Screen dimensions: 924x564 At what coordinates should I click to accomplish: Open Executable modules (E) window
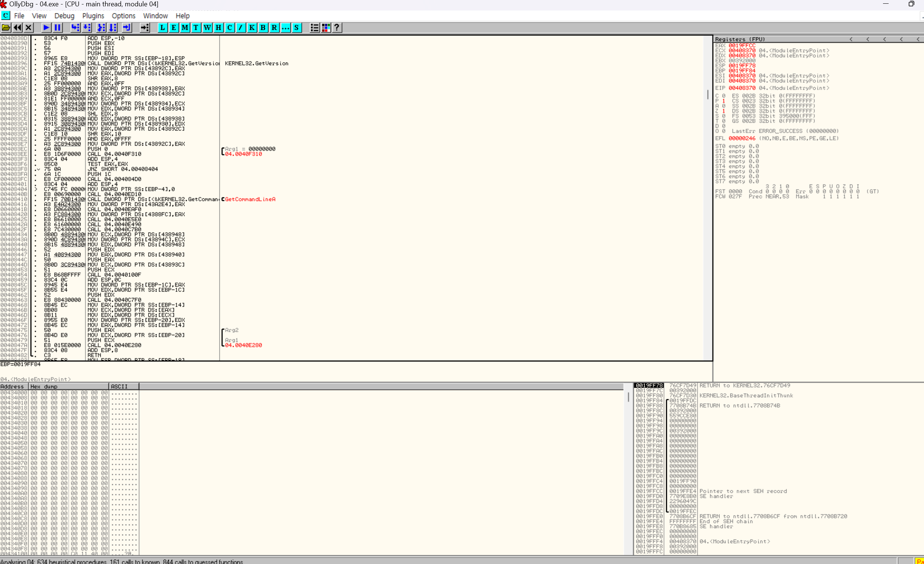[x=174, y=27]
